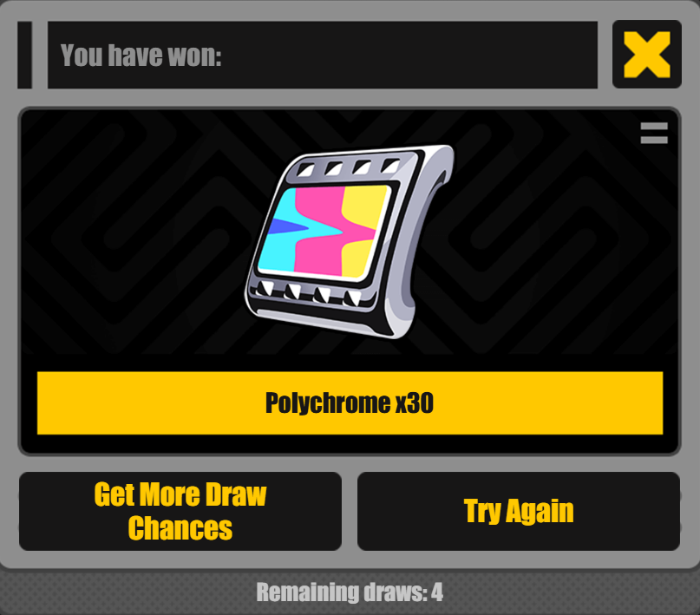Click the maze-patterned prize panel background
Screen dimensions: 700x615
coord(134,232)
